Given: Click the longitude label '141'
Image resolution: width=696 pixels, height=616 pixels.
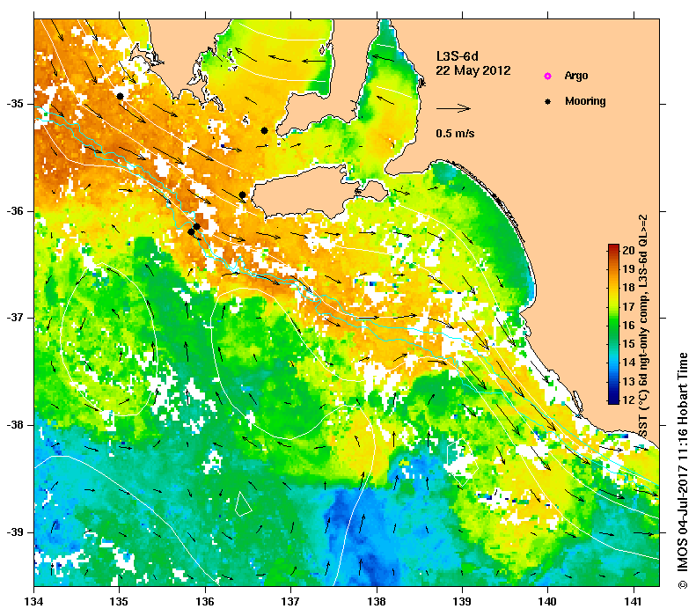Looking at the screenshot, I should coord(634,602).
